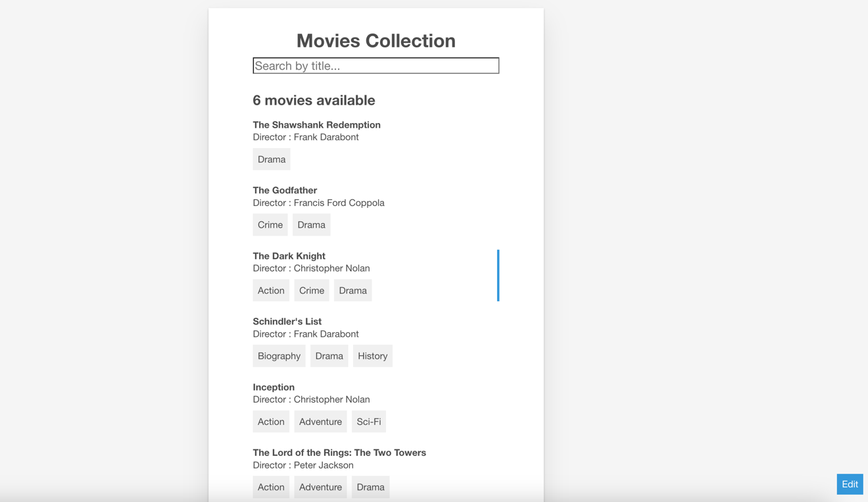This screenshot has width=868, height=502.
Task: Click the Adventure tag under Inception
Action: point(320,422)
